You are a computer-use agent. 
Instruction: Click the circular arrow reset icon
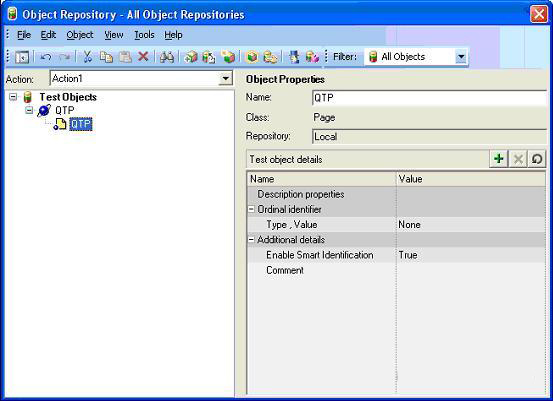point(537,159)
